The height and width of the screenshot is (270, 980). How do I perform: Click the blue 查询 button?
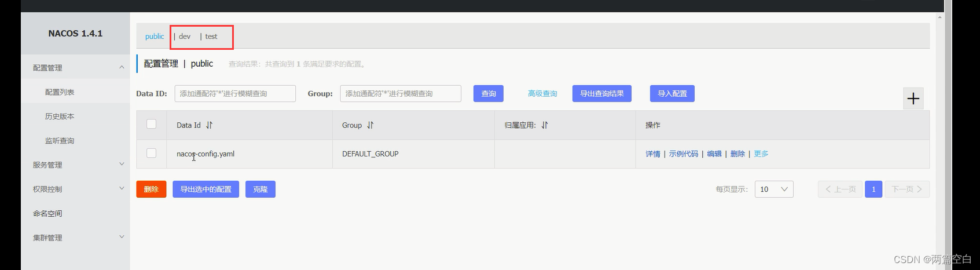click(x=489, y=94)
